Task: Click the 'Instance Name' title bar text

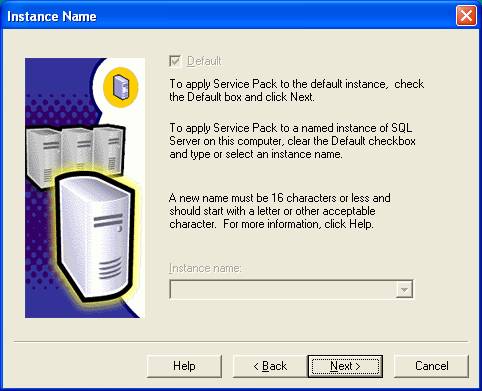Action: 52,16
